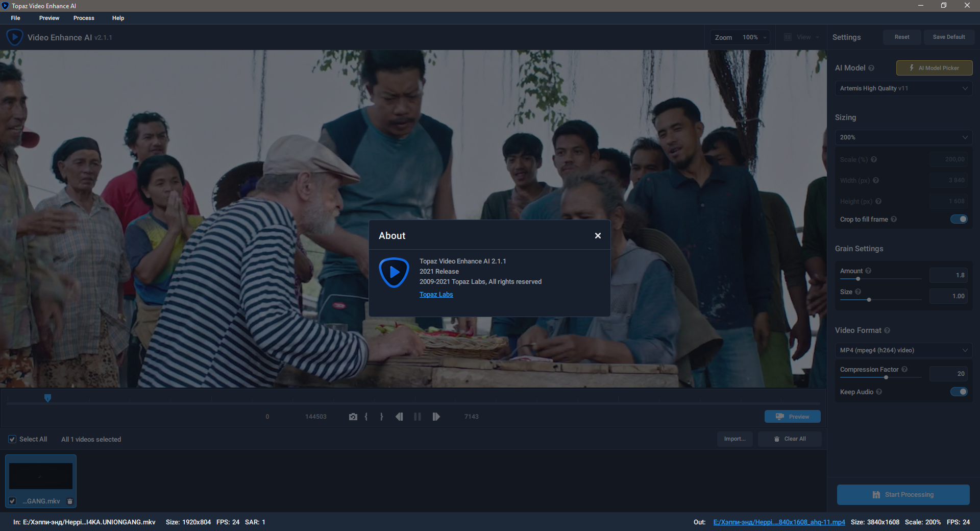
Task: Set trim end with right brace icon
Action: [x=381, y=417]
